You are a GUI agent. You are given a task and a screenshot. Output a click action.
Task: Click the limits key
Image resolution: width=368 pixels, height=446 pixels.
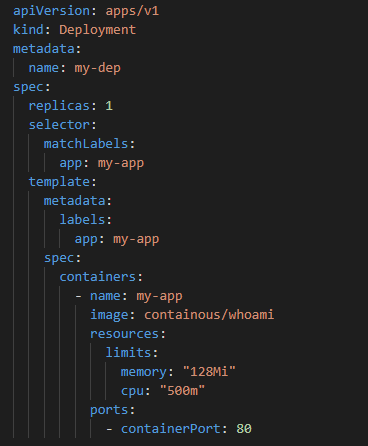click(128, 353)
